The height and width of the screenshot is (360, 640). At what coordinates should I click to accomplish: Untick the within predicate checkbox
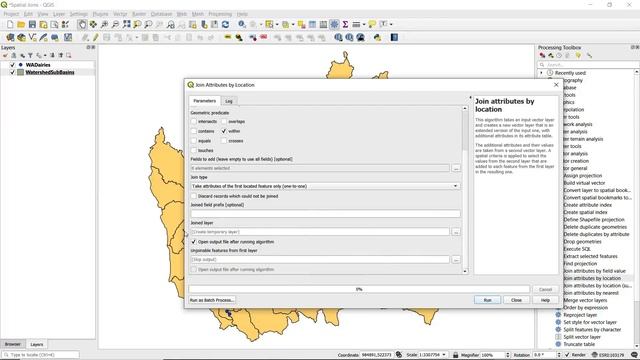(x=224, y=131)
